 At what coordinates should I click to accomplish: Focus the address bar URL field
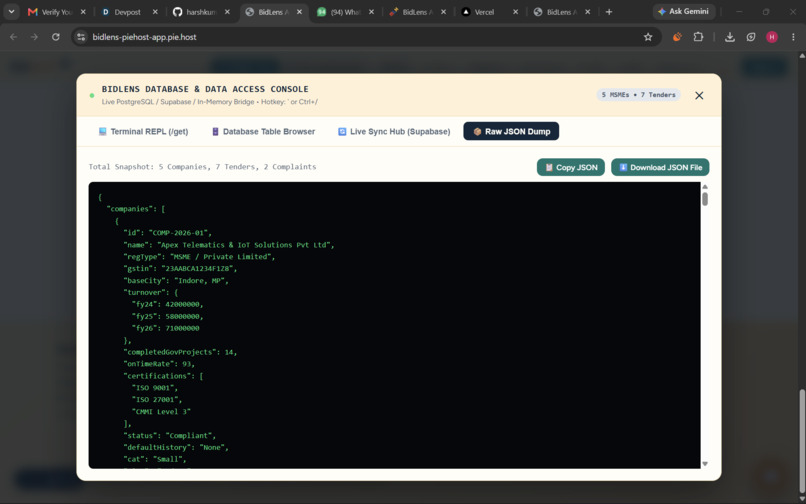(x=360, y=37)
